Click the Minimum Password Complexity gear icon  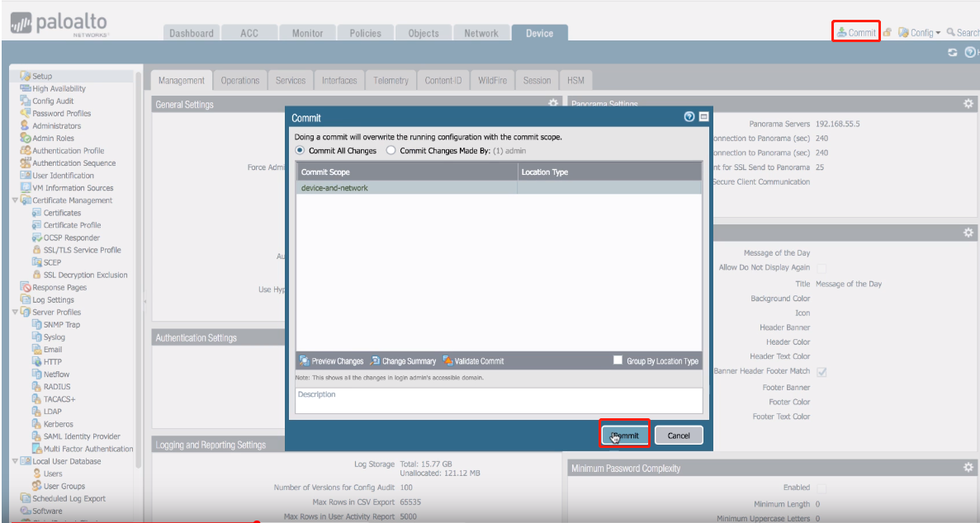pyautogui.click(x=968, y=468)
